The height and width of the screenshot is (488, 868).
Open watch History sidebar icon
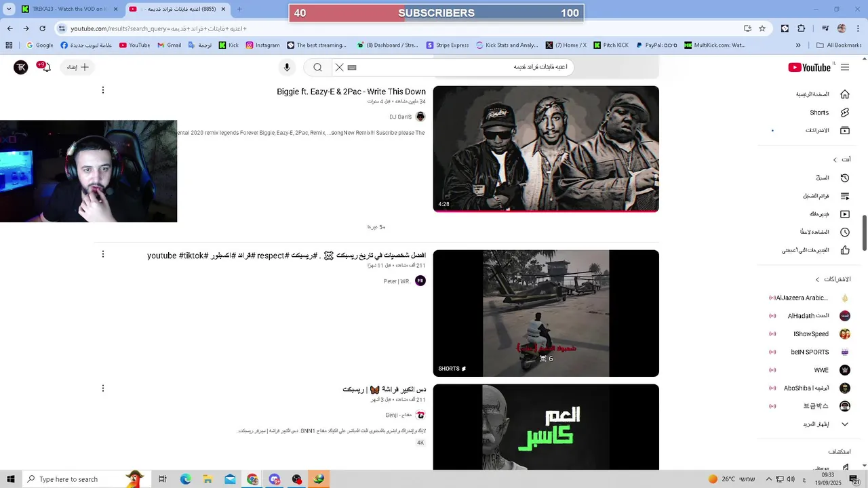845,178
